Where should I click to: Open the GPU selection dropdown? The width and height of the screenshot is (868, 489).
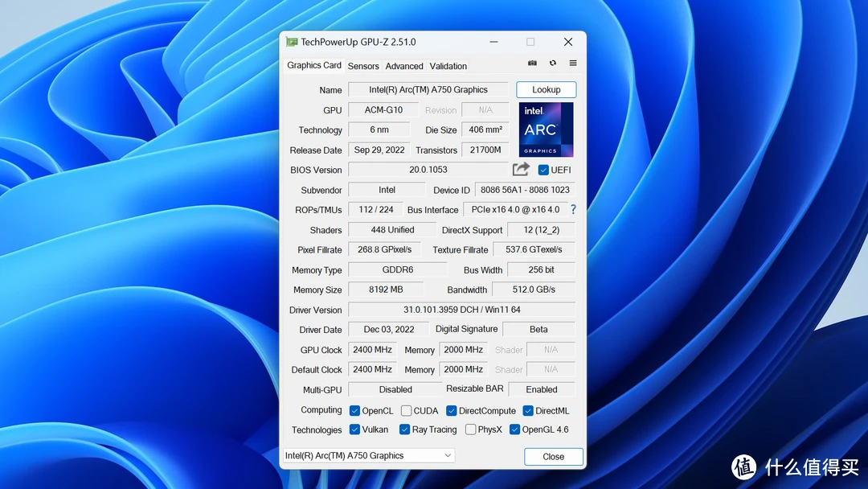369,456
